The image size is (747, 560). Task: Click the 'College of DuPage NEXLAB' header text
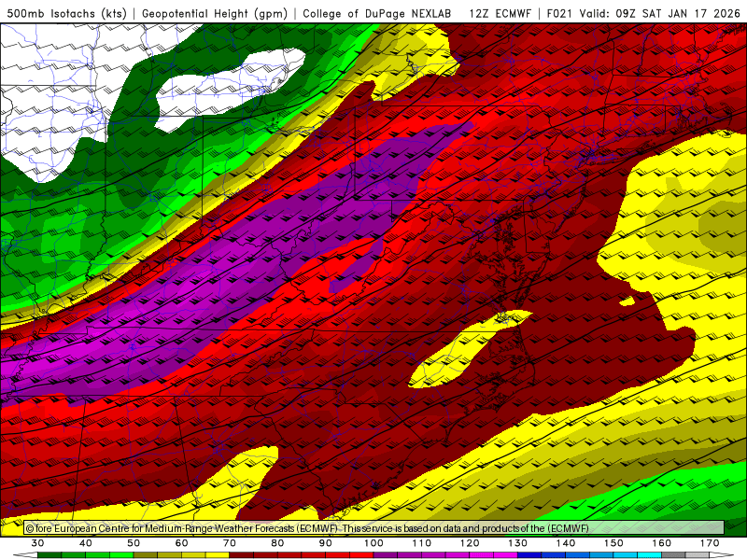pyautogui.click(x=377, y=13)
